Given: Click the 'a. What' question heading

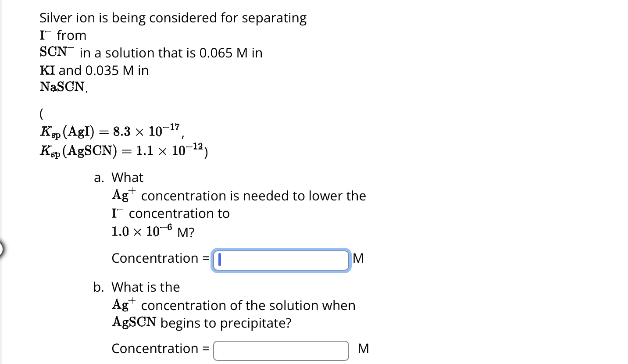Looking at the screenshot, I should (118, 177).
